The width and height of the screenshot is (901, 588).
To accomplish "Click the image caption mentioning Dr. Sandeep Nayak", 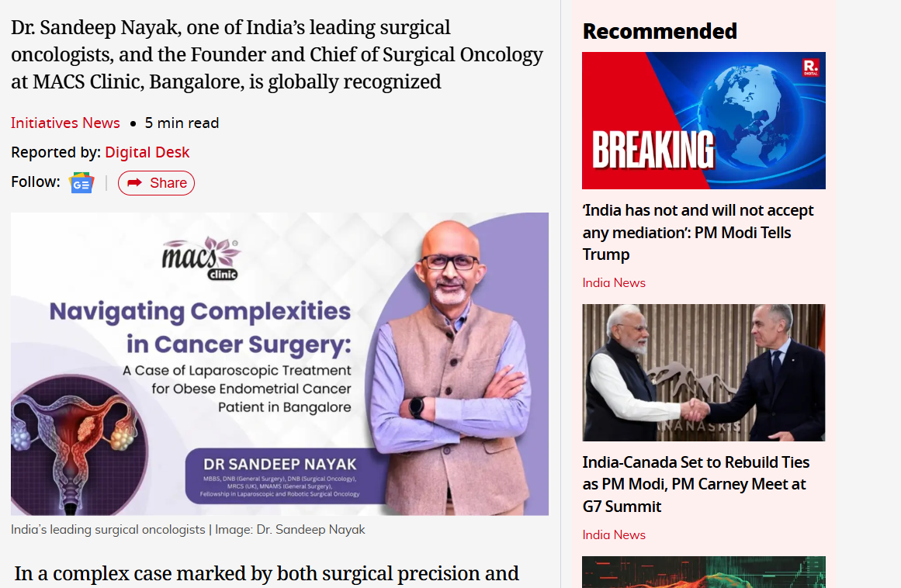I will pos(188,529).
